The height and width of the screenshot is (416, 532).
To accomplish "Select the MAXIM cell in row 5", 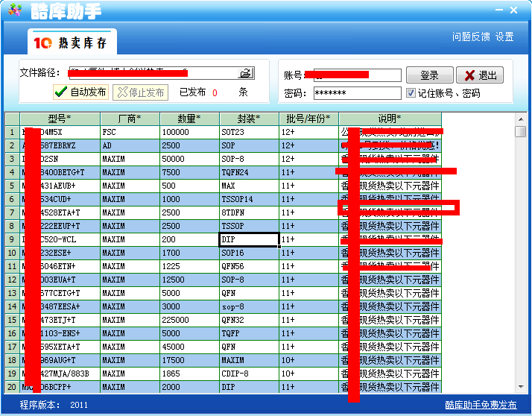I will (130, 186).
